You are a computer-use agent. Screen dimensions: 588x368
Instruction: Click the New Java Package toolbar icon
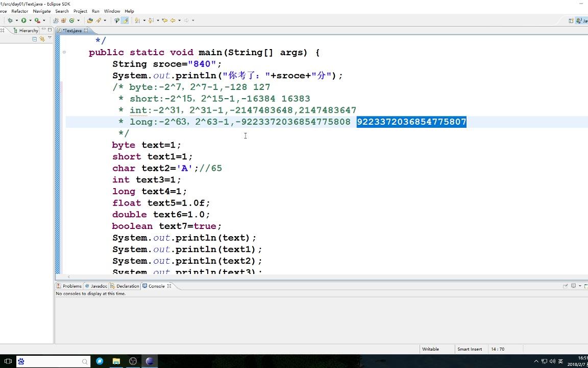pos(64,20)
